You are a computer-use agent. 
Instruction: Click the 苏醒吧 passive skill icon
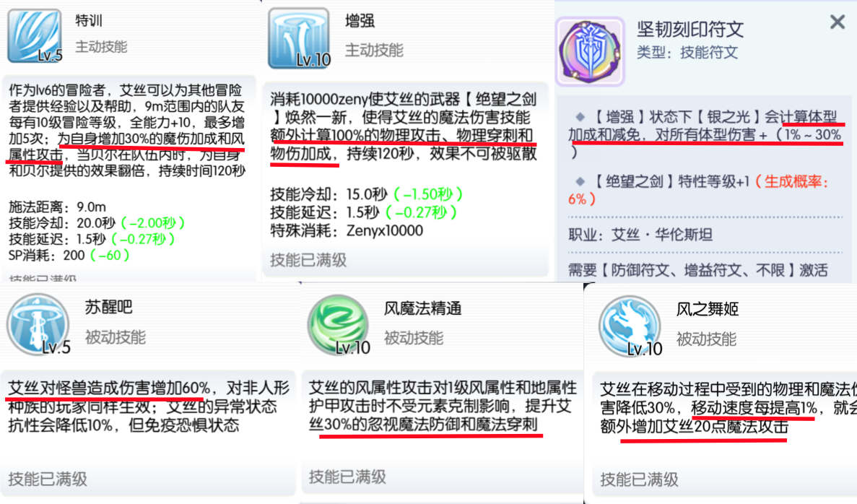(38, 325)
